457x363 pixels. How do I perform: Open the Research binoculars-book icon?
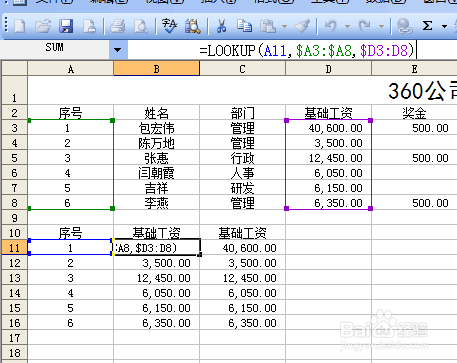coord(193,26)
